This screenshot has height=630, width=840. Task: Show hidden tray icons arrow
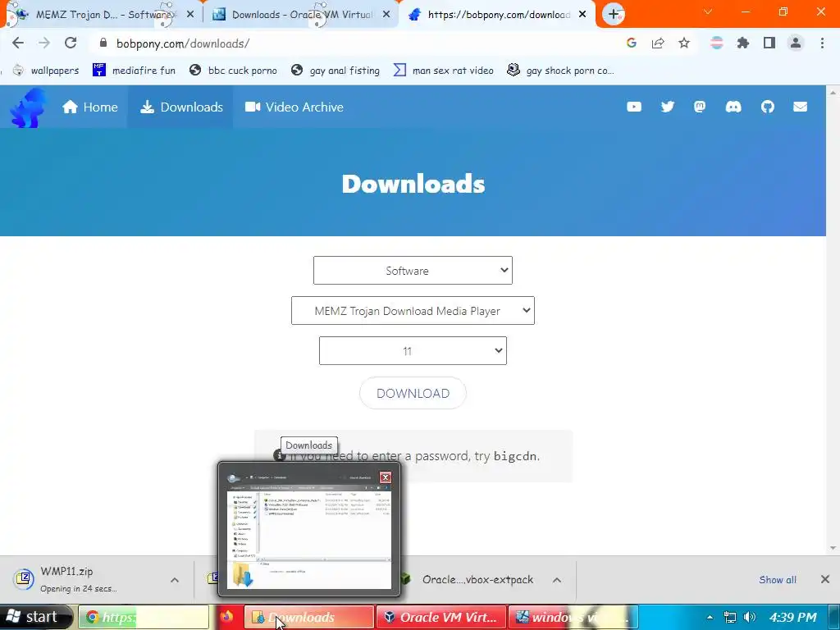pyautogui.click(x=710, y=617)
